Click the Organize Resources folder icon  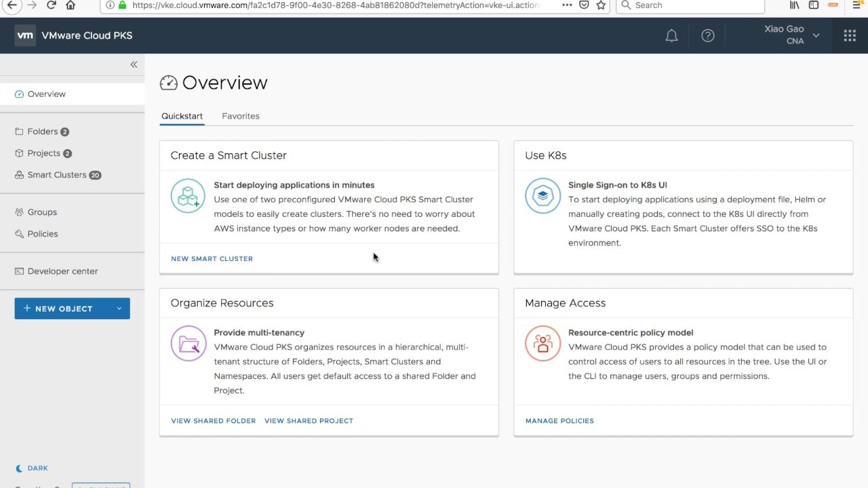point(188,344)
